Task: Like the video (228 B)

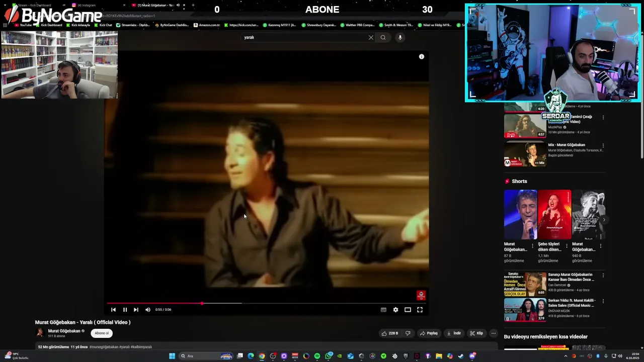Action: click(390, 333)
